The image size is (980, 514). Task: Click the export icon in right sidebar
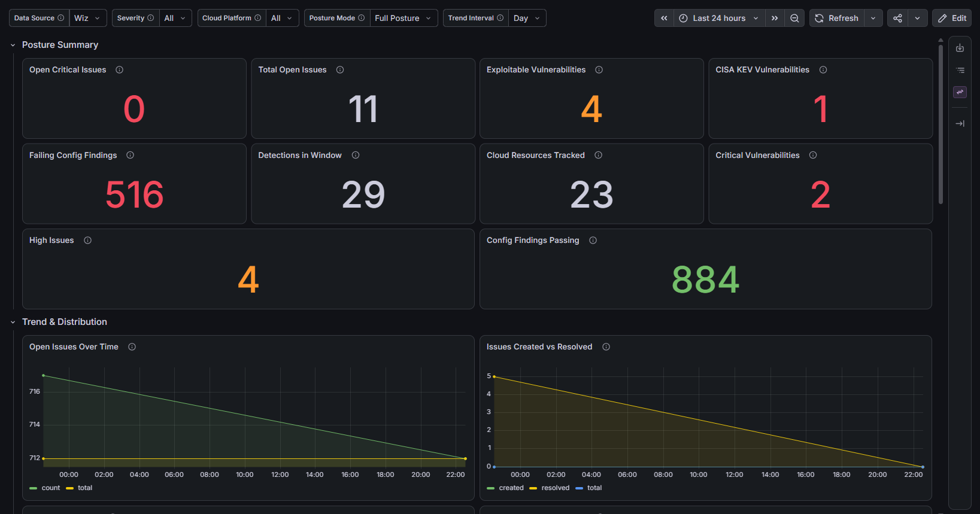(960, 48)
